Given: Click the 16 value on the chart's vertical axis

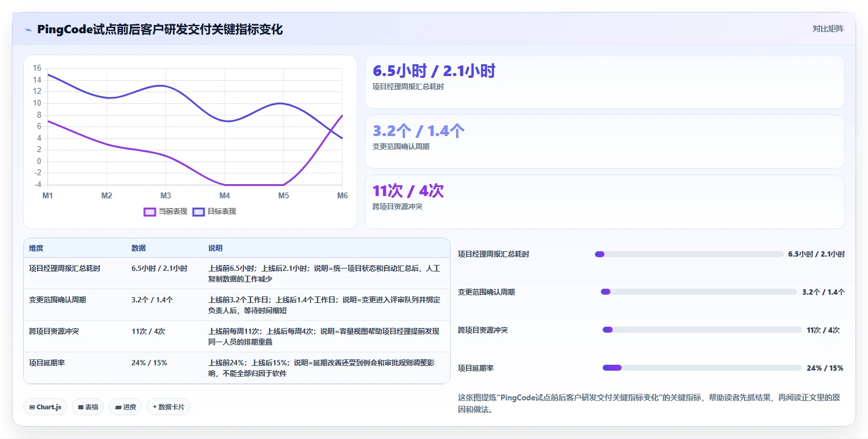Looking at the screenshot, I should pyautogui.click(x=37, y=68).
